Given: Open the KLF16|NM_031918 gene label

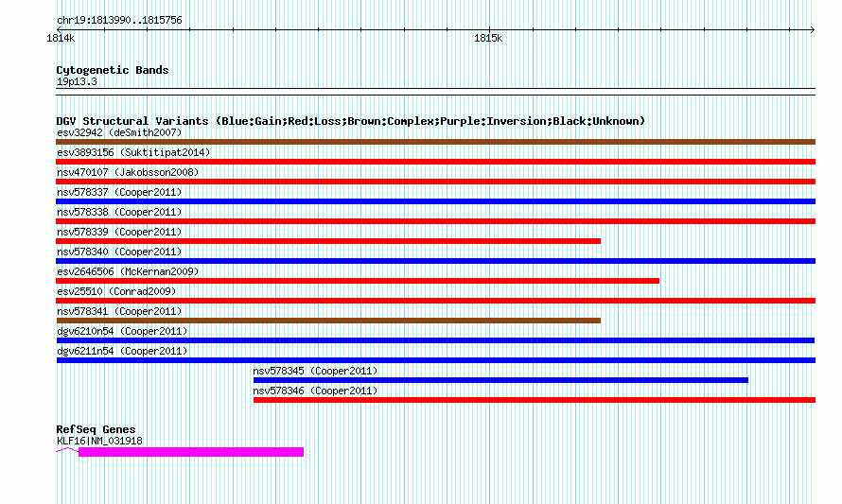Looking at the screenshot, I should (x=99, y=442).
